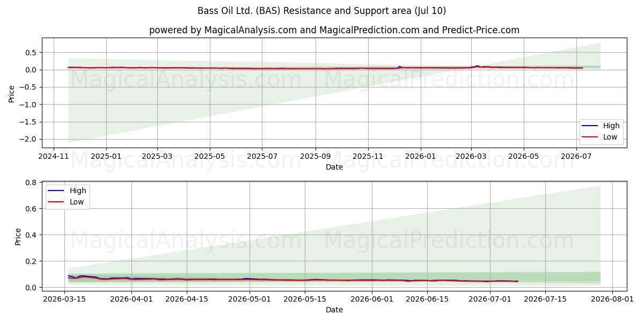Viewport: 644px width, 322px height.
Task: Click bottom chart x-axis label '2026-07-01'
Action: 490,298
